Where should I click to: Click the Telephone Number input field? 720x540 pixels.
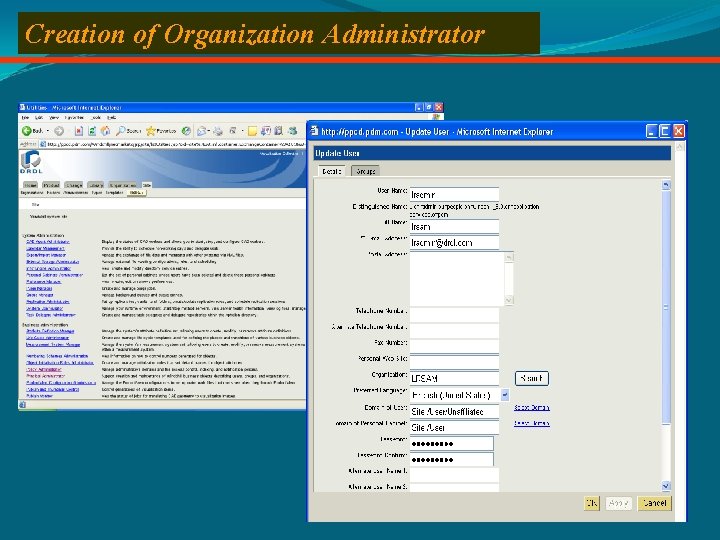pos(454,315)
